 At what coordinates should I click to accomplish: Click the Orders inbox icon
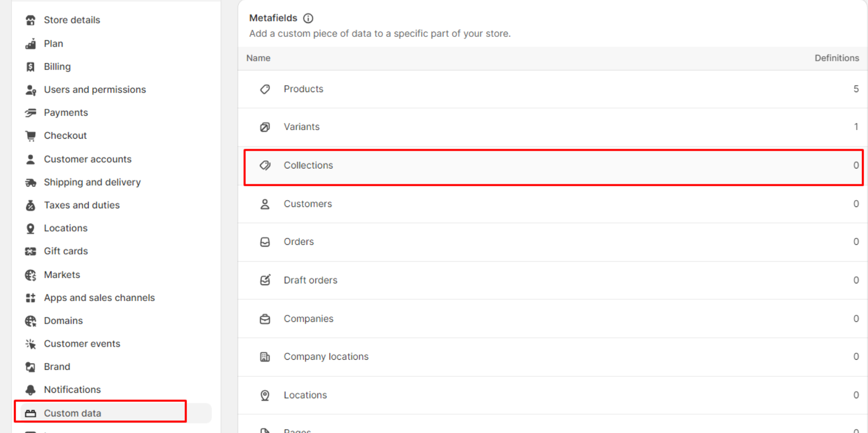(x=265, y=242)
